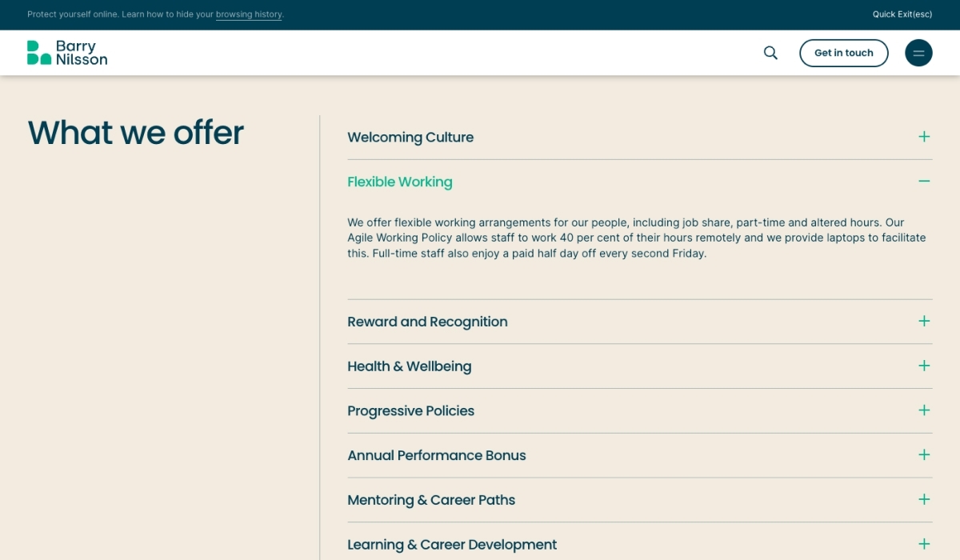Open the search magnifier icon
The height and width of the screenshot is (560, 960).
[x=770, y=53]
